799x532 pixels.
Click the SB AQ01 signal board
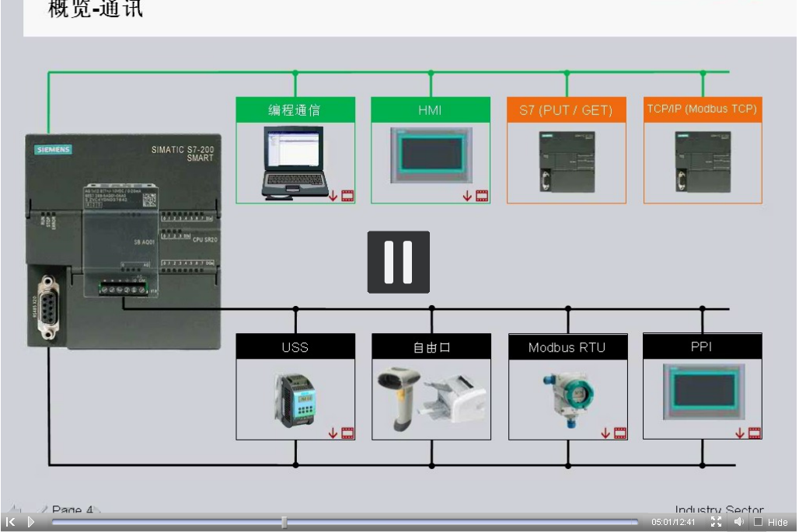(x=120, y=241)
